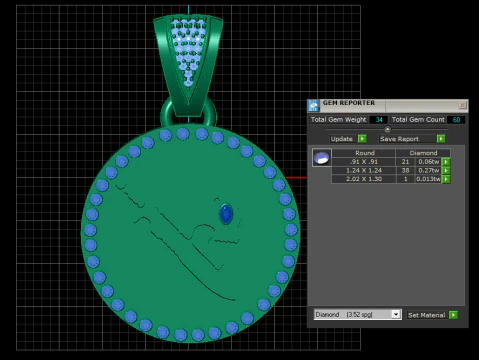This screenshot has width=480, height=360.
Task: Click the round gem thumbnail
Action: (322, 158)
